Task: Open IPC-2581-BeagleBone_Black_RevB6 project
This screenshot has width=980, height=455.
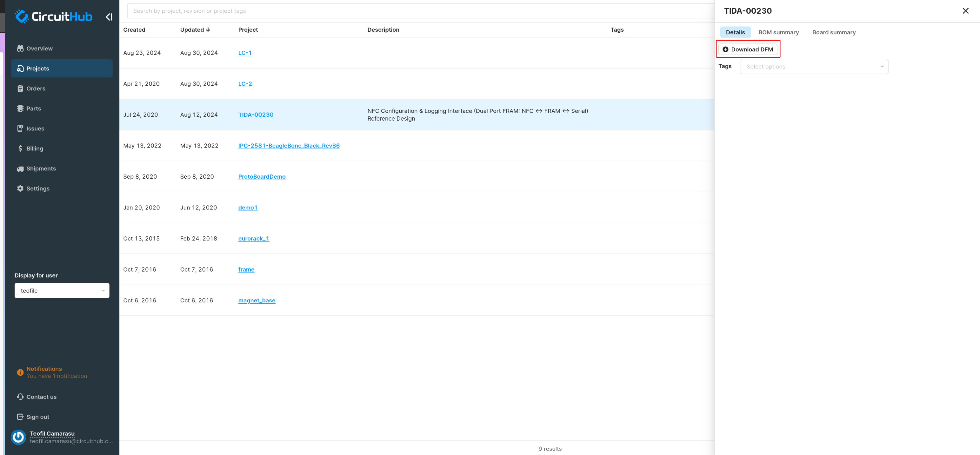Action: (289, 145)
